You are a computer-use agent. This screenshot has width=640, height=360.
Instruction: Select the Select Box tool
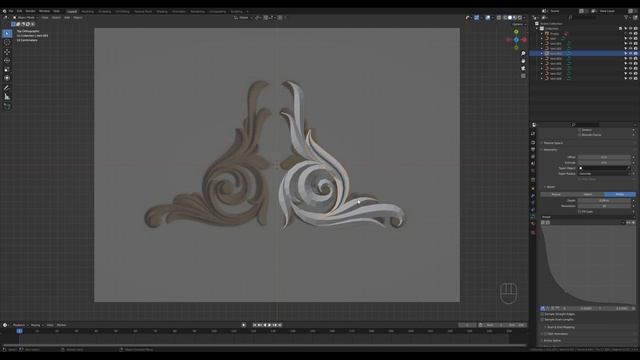coord(7,33)
